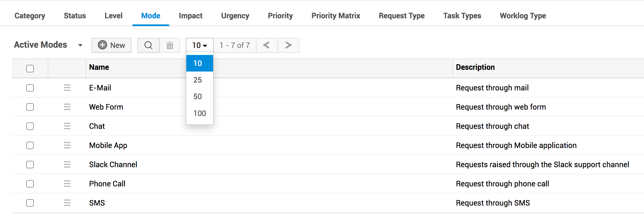644x214 pixels.
Task: Click the Chat row drag handle
Action: [x=67, y=126]
